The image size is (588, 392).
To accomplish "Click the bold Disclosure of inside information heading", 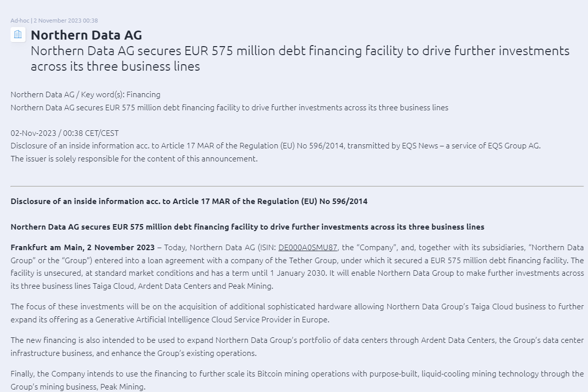I will click(x=189, y=201).
